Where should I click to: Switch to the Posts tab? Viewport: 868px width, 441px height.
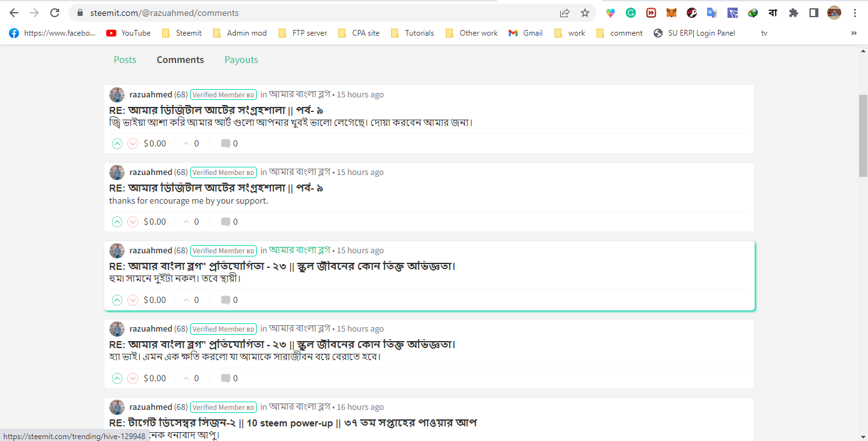coord(125,60)
